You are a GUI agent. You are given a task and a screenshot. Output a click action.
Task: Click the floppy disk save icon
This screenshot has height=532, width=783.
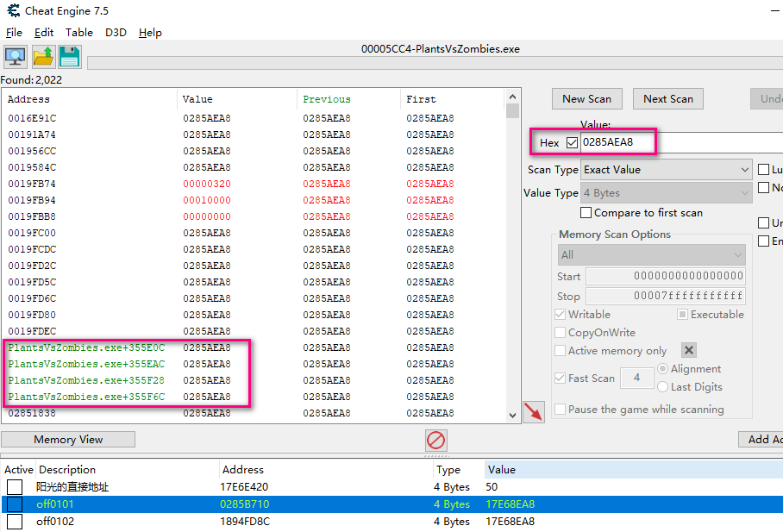70,57
